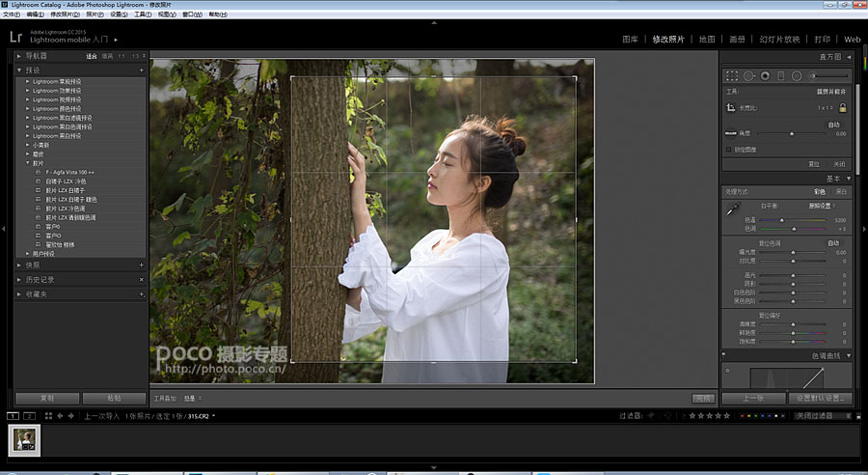Click 关闭 close in crop panel
868x475 pixels.
[x=839, y=164]
